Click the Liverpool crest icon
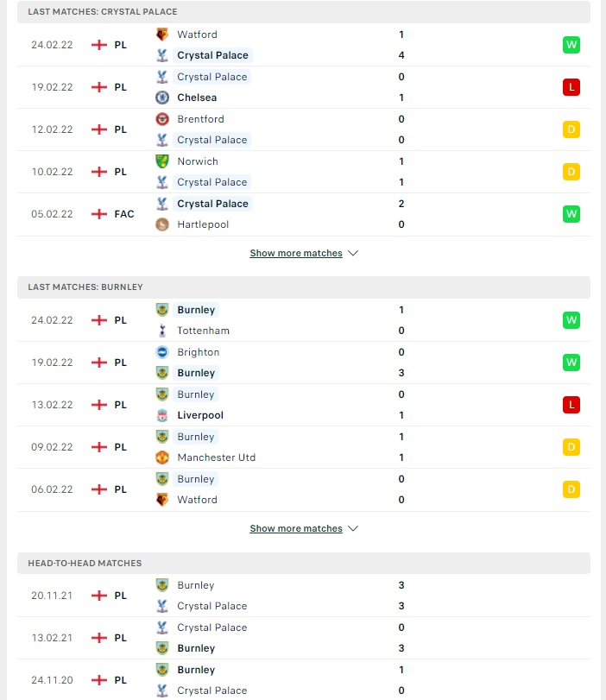The width and height of the screenshot is (606, 700). (x=162, y=415)
